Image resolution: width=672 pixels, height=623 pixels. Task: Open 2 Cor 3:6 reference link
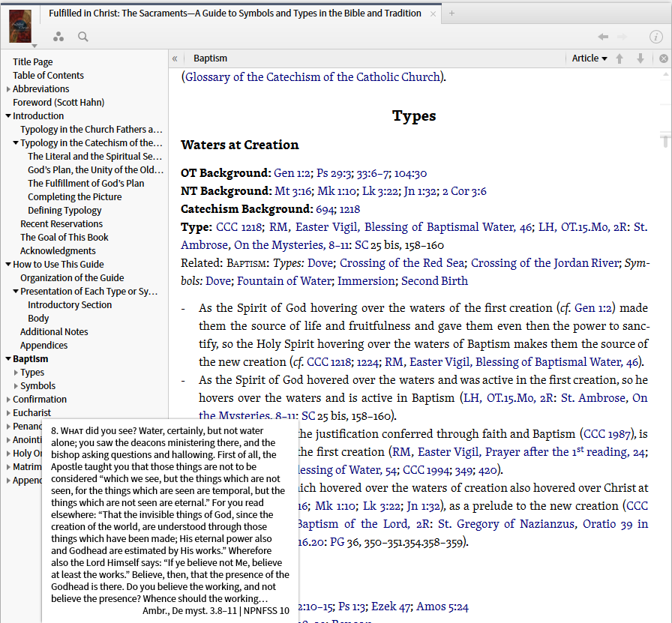point(464,191)
